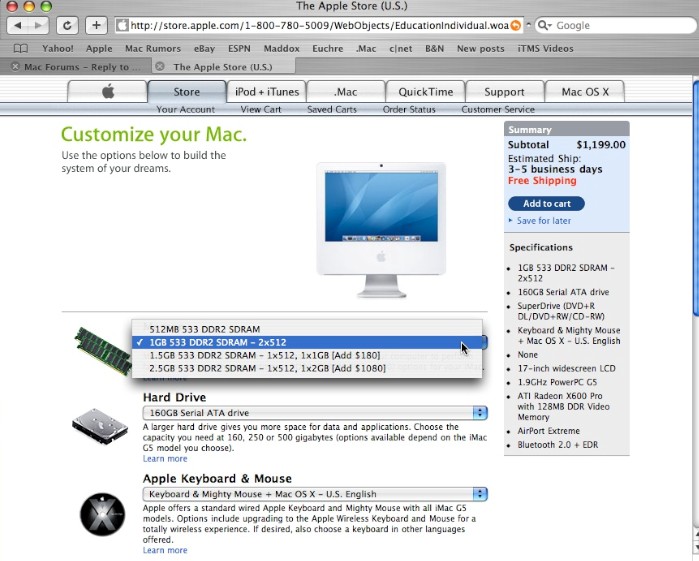Viewport: 699px width, 561px height.
Task: Click the Apple logo navigation tab
Action: pyautogui.click(x=107, y=92)
